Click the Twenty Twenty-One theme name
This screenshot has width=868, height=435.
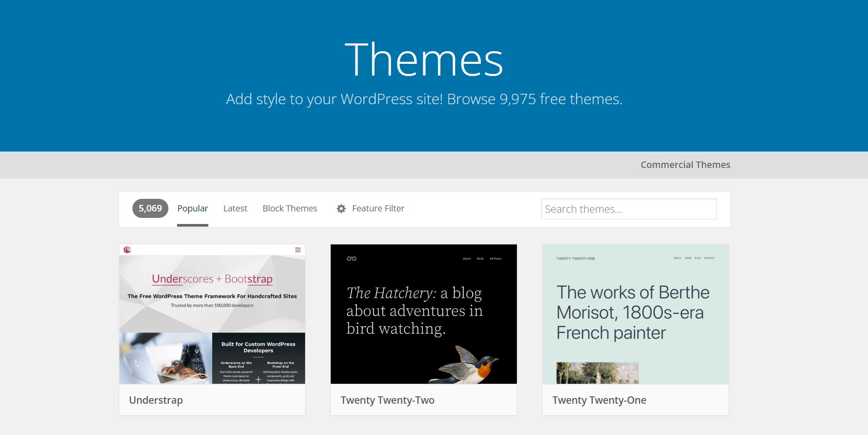point(599,400)
